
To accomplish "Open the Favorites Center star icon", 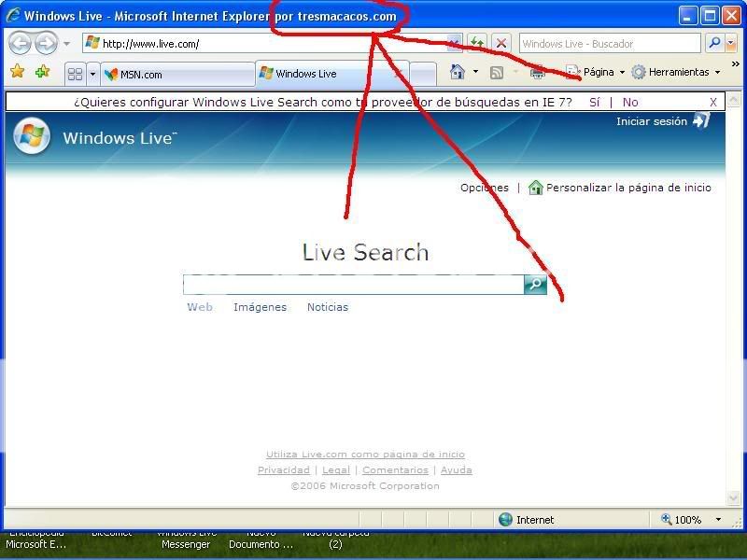I will tap(17, 72).
